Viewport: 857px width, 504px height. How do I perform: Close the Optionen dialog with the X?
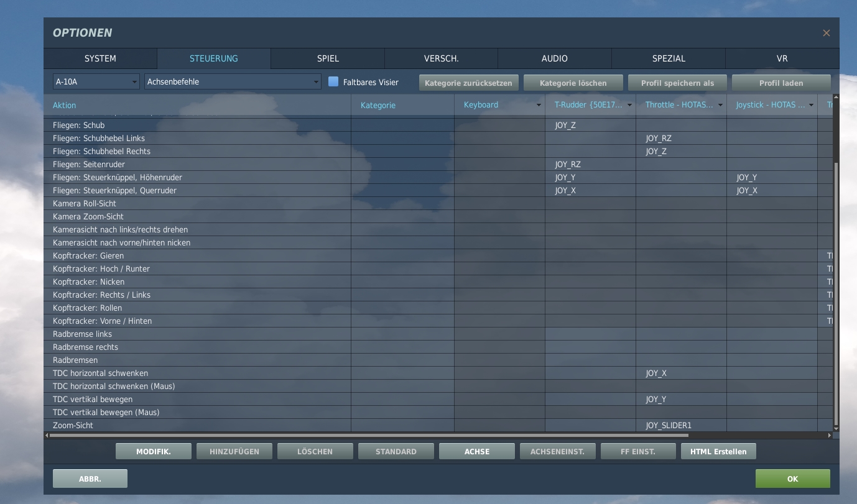(826, 33)
